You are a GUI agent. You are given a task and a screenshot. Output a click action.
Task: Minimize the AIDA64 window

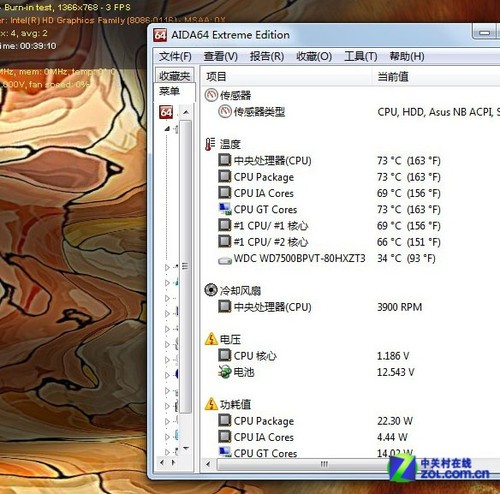484,32
